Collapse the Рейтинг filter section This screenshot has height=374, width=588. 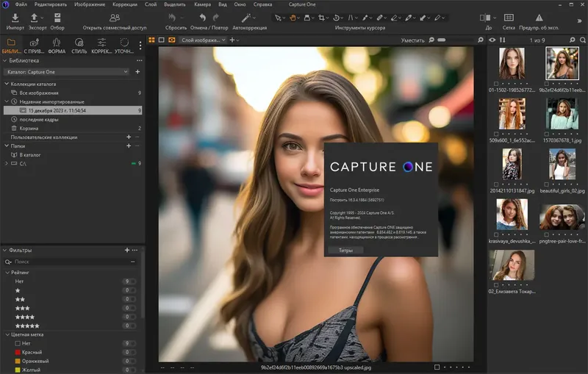coord(7,272)
